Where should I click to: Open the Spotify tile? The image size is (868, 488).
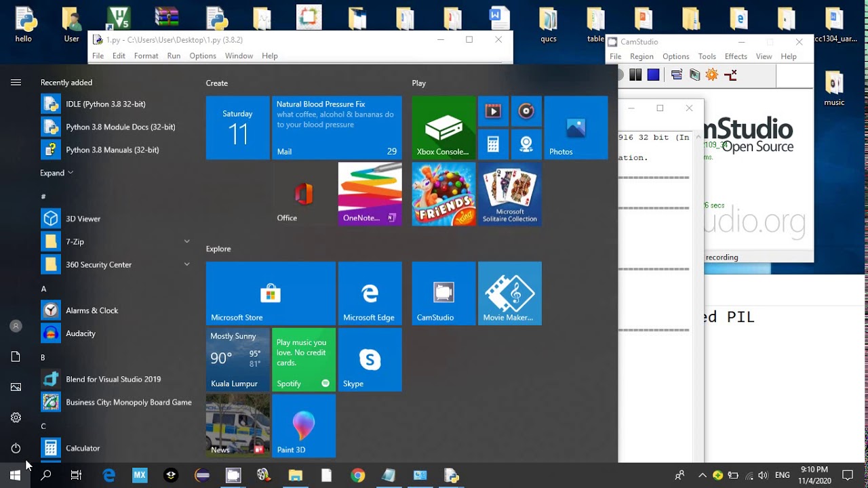point(304,360)
